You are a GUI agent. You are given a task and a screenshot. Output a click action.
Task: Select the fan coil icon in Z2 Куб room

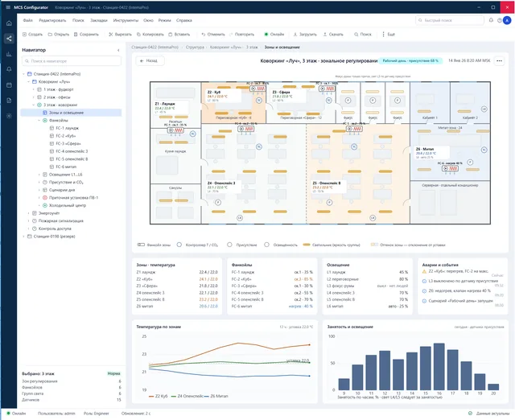(x=257, y=89)
